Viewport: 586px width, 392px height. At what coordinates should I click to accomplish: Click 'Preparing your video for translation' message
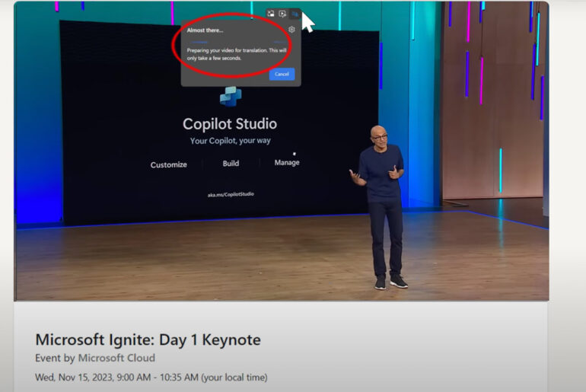pyautogui.click(x=237, y=54)
